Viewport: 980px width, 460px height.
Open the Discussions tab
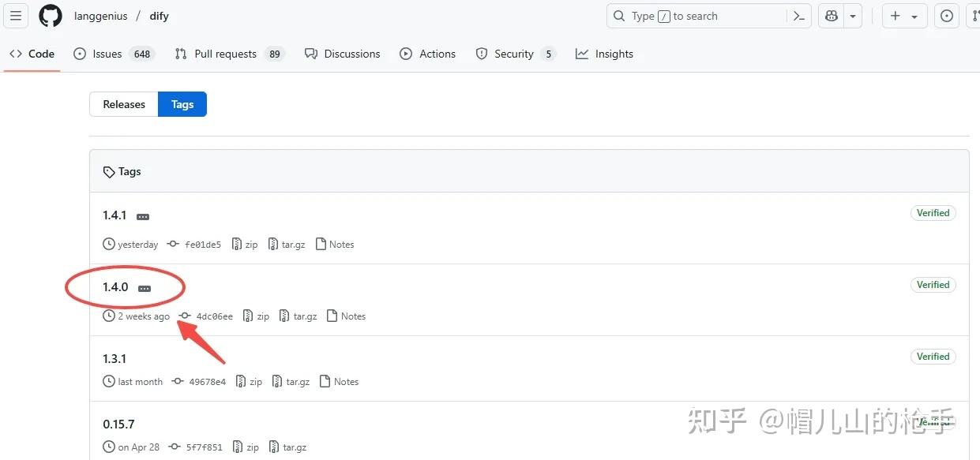[351, 54]
